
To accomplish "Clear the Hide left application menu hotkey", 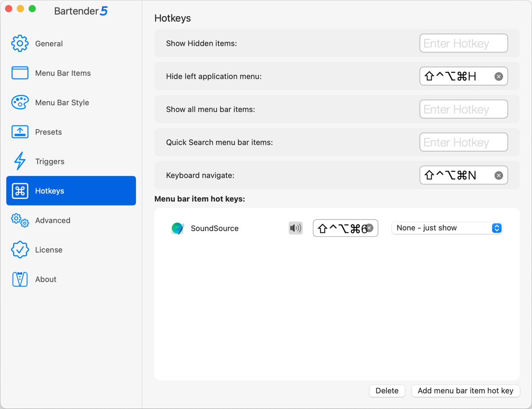I will click(x=499, y=76).
